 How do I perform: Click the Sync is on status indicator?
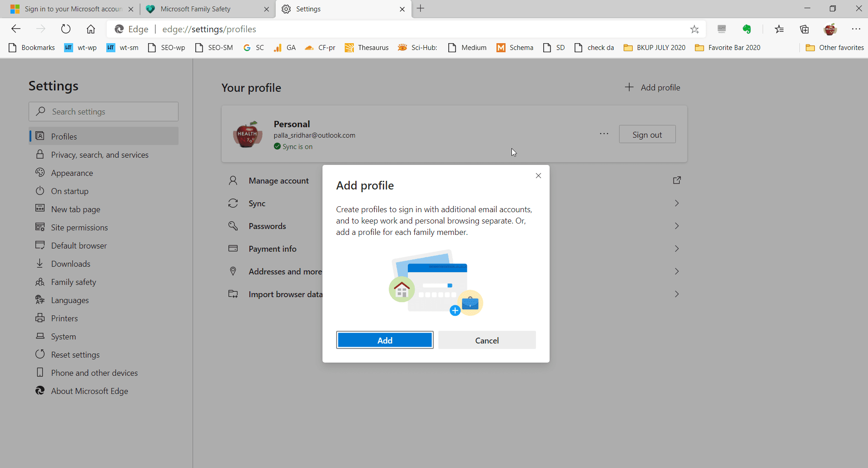(x=293, y=146)
